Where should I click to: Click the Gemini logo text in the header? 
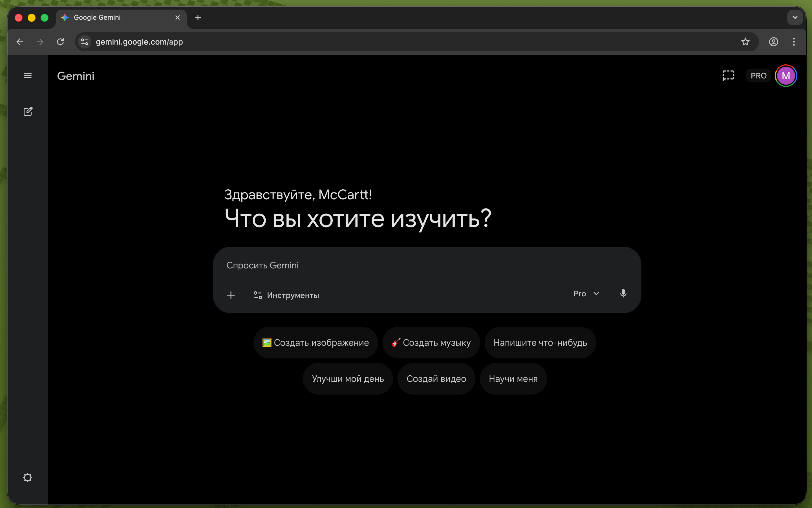coord(76,76)
